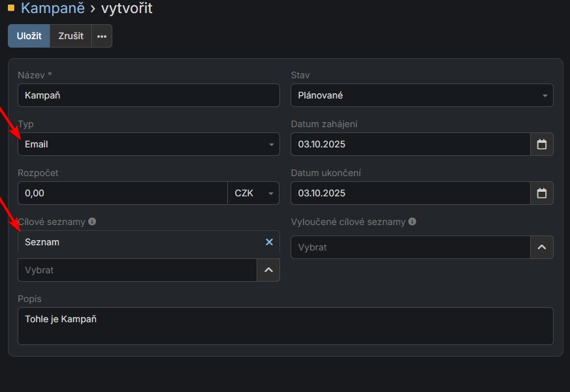Open the three-dots more actions menu

click(x=102, y=37)
